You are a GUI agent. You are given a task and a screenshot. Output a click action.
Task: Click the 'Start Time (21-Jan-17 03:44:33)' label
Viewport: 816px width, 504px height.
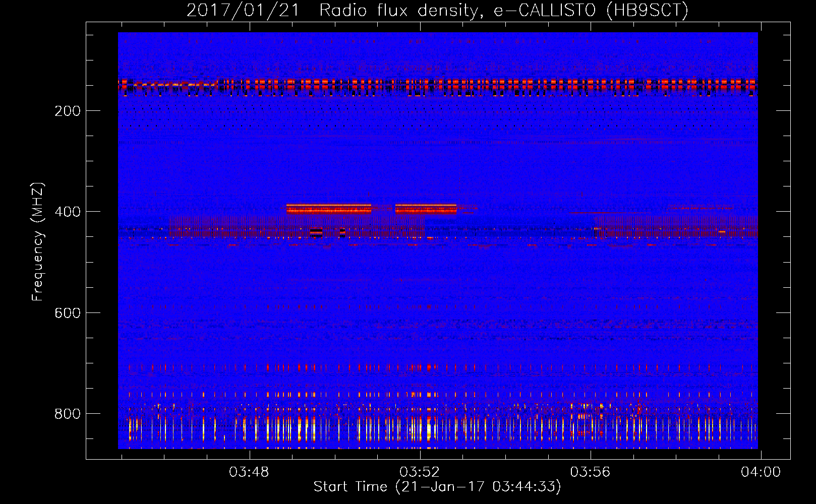click(437, 487)
